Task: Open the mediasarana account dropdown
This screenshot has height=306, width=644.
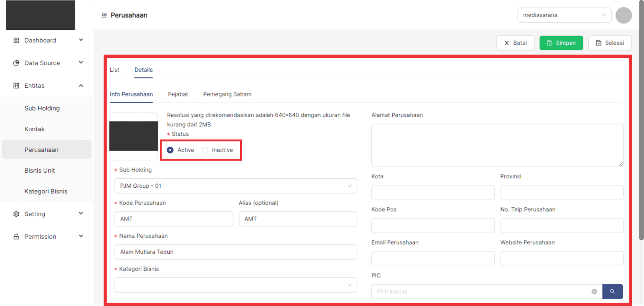Action: [564, 15]
